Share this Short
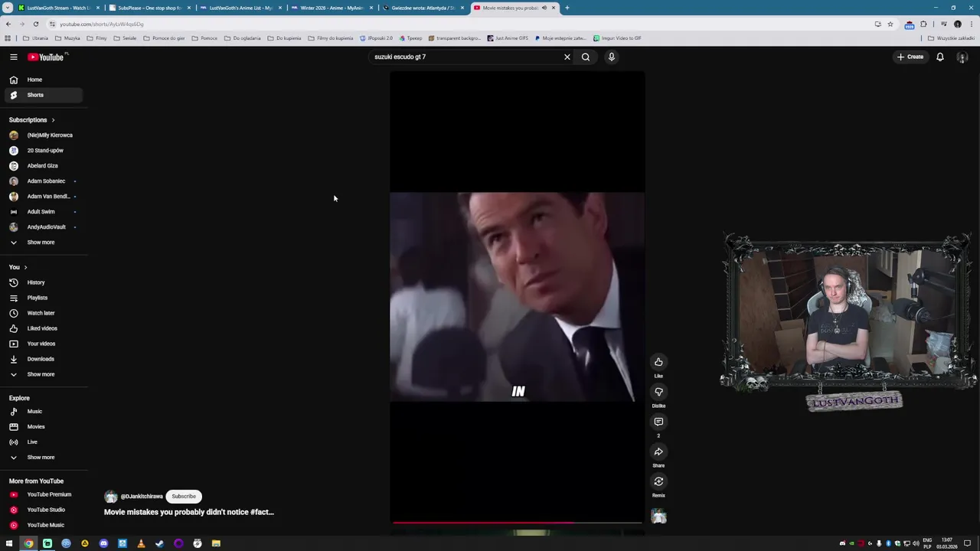 [658, 452]
